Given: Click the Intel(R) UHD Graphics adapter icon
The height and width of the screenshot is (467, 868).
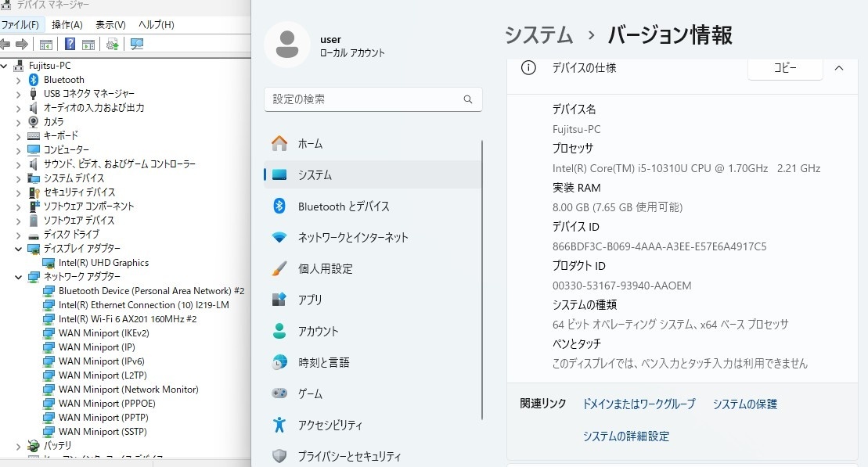Looking at the screenshot, I should pyautogui.click(x=49, y=263).
